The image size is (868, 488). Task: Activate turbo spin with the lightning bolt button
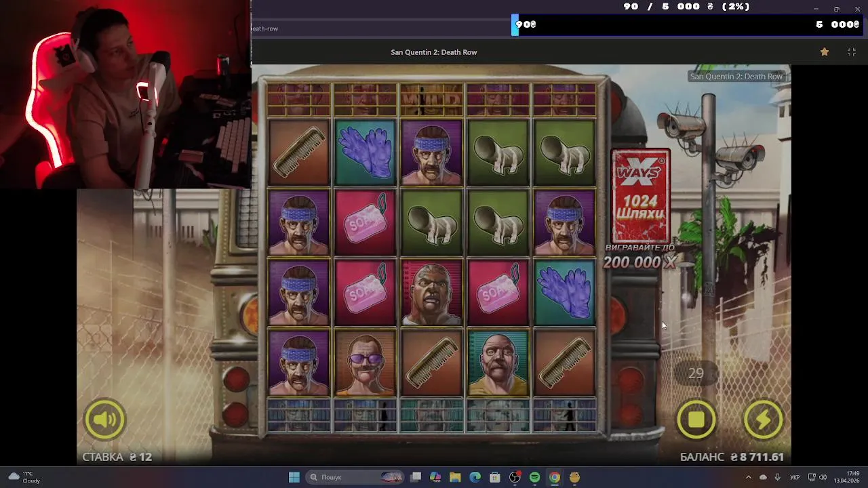click(x=764, y=420)
